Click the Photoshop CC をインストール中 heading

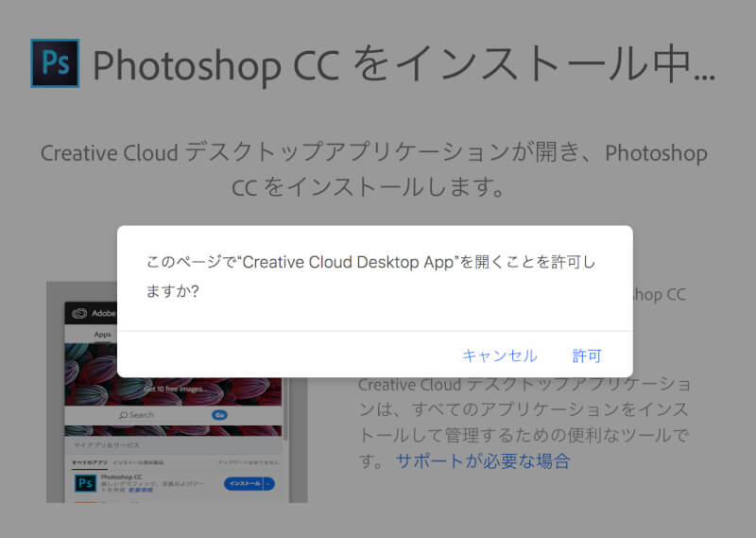click(x=404, y=64)
